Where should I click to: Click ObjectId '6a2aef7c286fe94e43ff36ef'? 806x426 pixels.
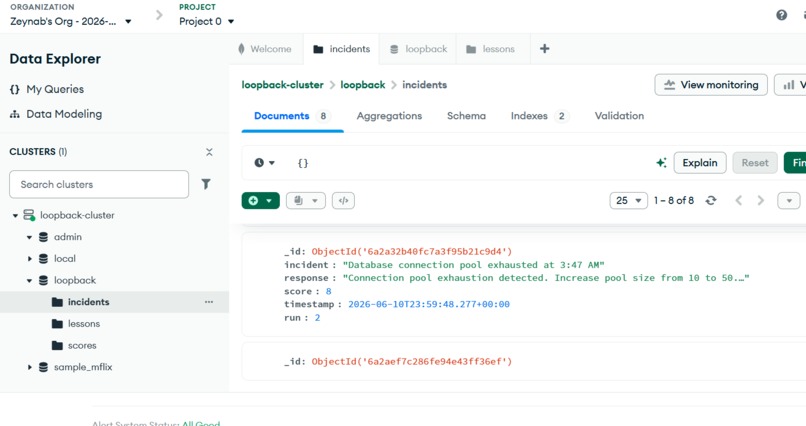pos(412,361)
